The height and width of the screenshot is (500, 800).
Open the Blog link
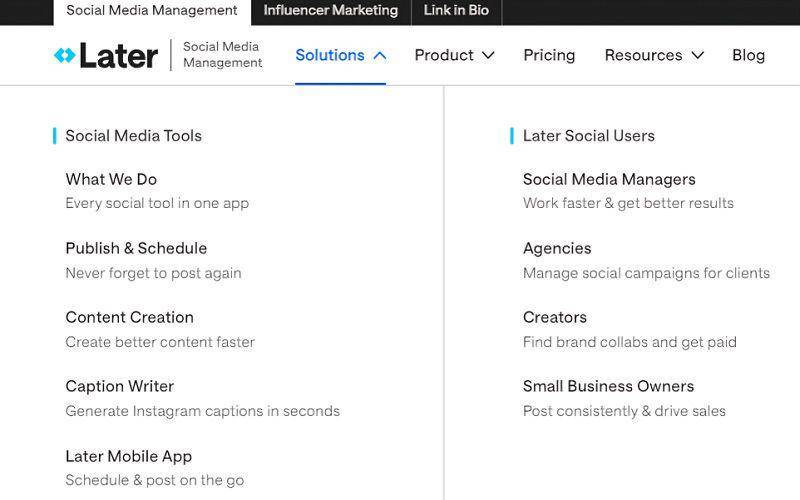(x=748, y=55)
